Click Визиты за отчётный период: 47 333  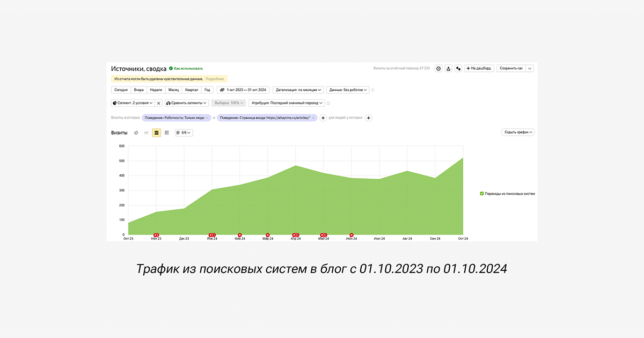[x=401, y=69]
